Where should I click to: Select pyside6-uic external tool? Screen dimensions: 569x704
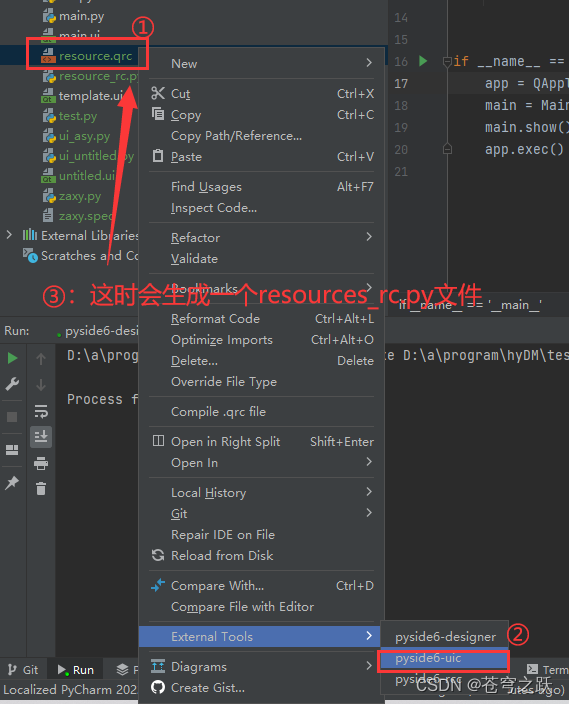click(x=445, y=658)
